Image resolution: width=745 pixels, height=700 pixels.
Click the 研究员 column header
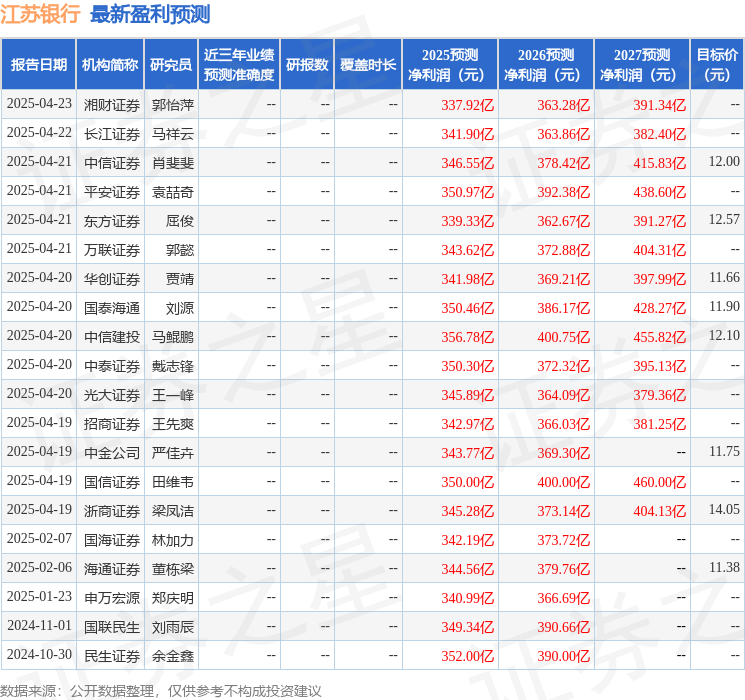[171, 65]
